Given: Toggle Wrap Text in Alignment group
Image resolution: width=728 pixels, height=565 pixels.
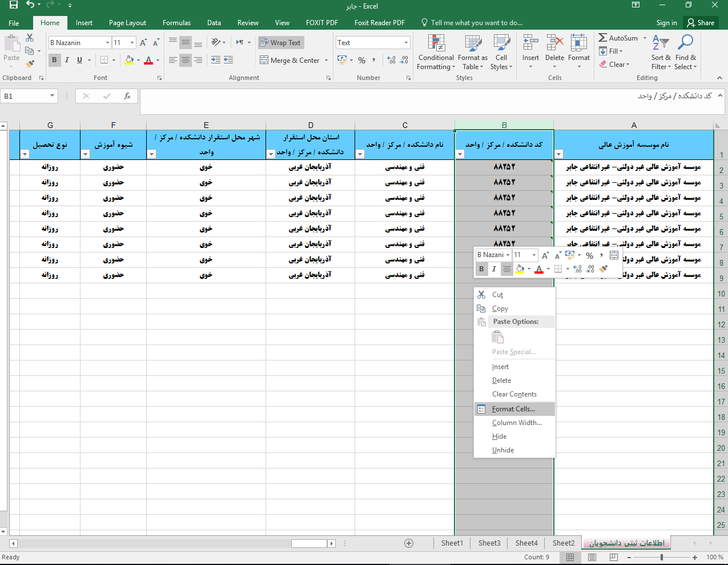Looking at the screenshot, I should [x=280, y=43].
